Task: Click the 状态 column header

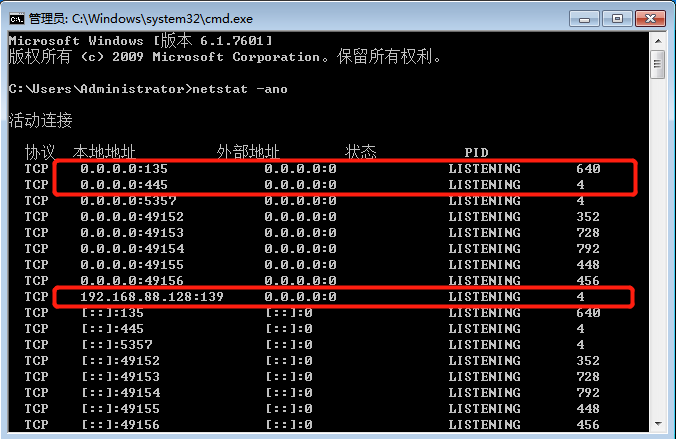Action: [x=360, y=152]
